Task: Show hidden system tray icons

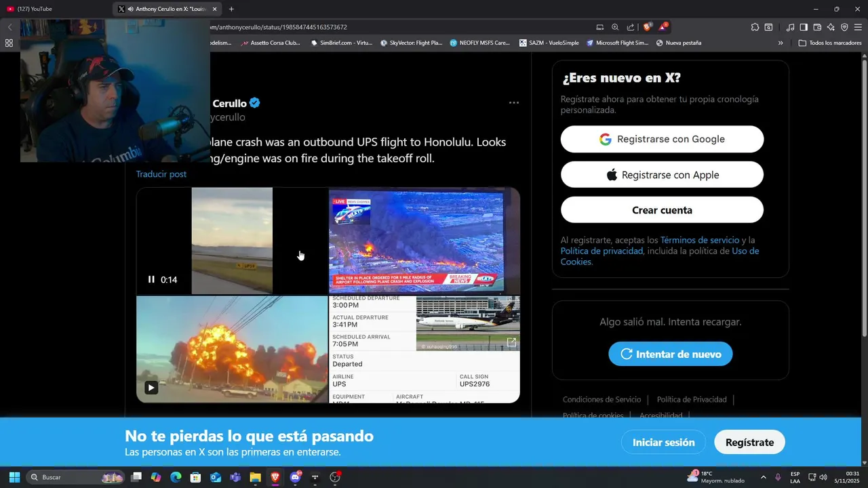Action: 763,477
